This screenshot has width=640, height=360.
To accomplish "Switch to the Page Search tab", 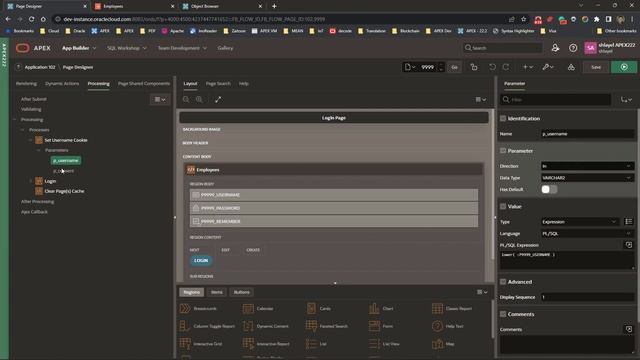I will (218, 83).
